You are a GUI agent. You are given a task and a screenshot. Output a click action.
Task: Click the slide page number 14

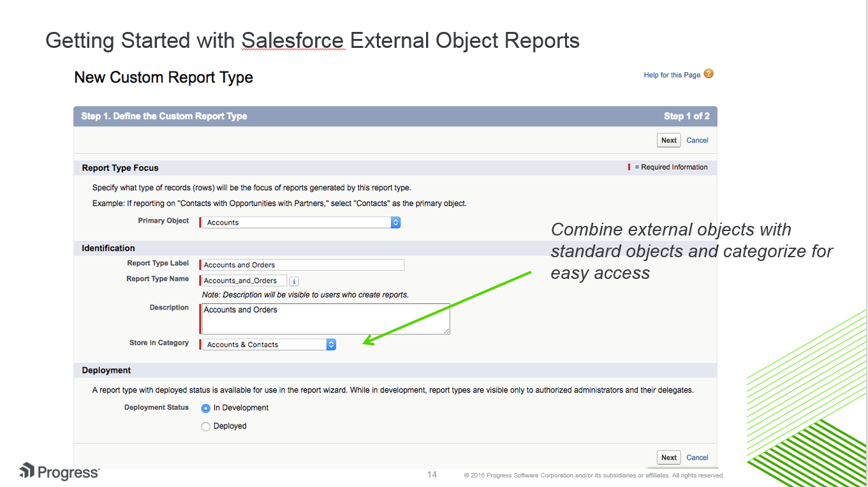tap(432, 474)
